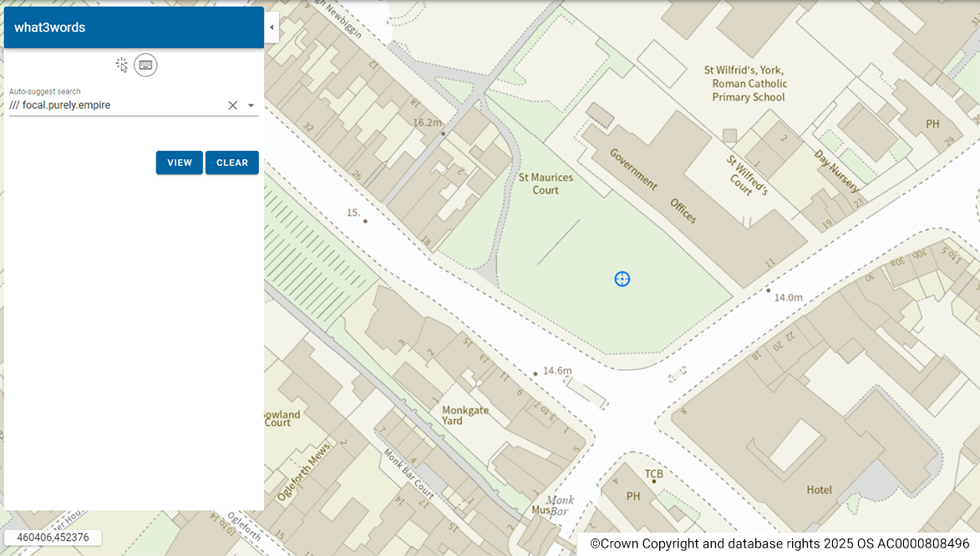Activate the map-click cursor tool
Viewport: 980px width, 556px height.
coord(121,64)
